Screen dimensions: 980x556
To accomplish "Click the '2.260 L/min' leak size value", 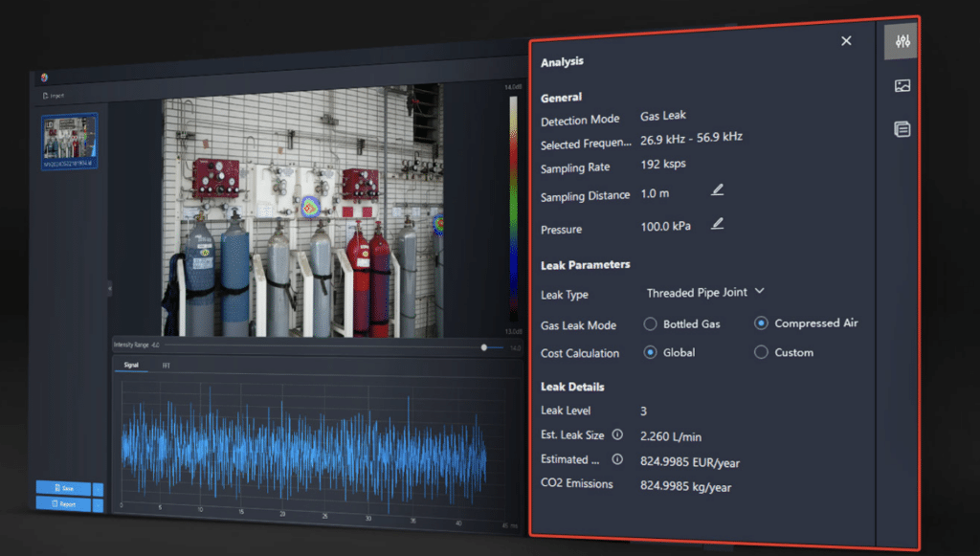I will click(x=671, y=436).
